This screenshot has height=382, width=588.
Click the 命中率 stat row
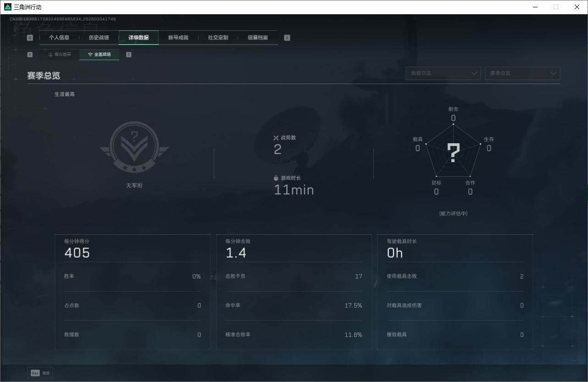294,305
